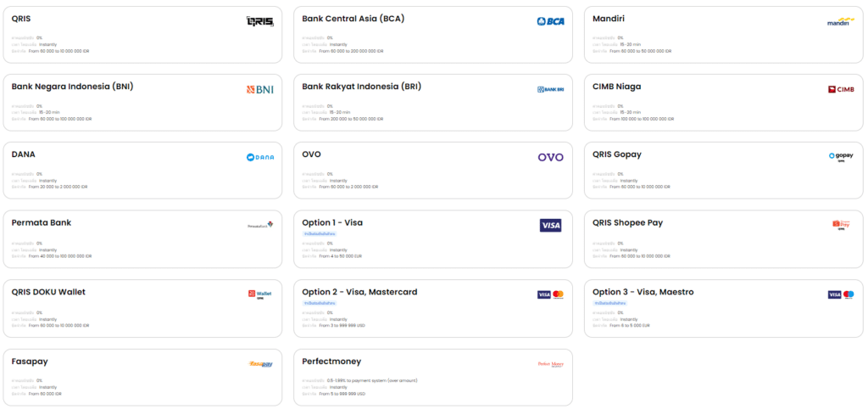Open QRIS Shopee Pay heading
868x409 pixels.
coord(628,223)
